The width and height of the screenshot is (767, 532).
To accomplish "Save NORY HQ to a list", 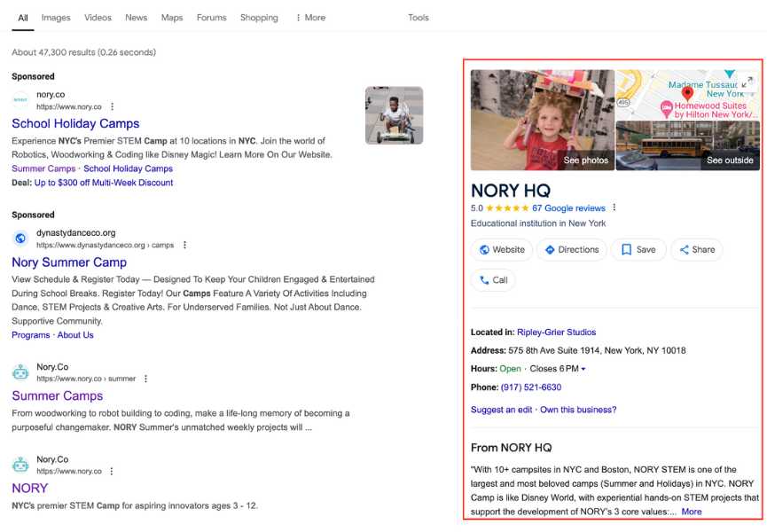I will [638, 250].
